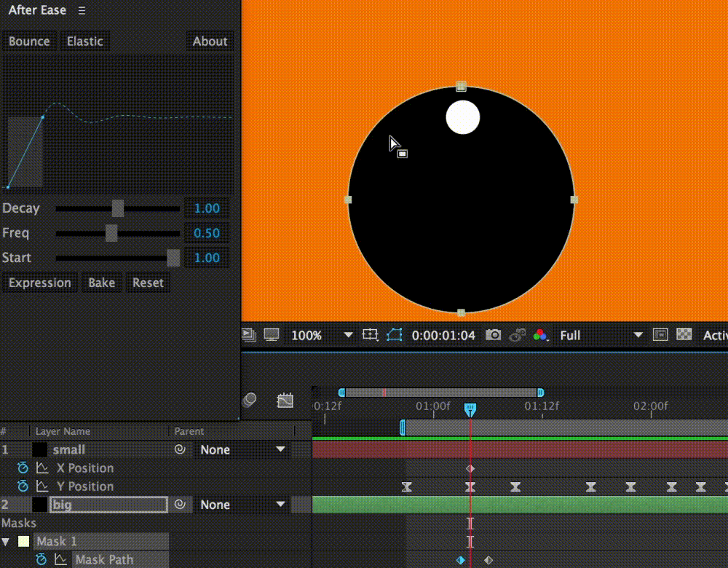Open the RGB channel display icon
The height and width of the screenshot is (568, 728).
tap(540, 335)
